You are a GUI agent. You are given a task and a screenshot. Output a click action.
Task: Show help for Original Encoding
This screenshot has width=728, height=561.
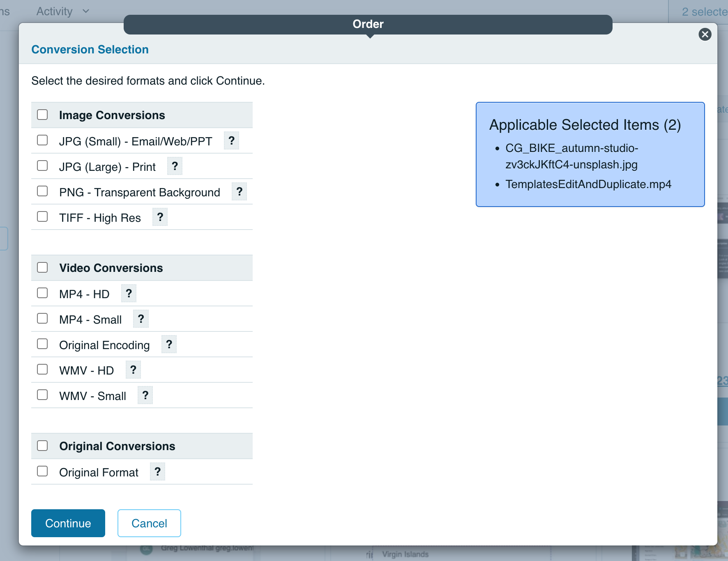tap(169, 345)
